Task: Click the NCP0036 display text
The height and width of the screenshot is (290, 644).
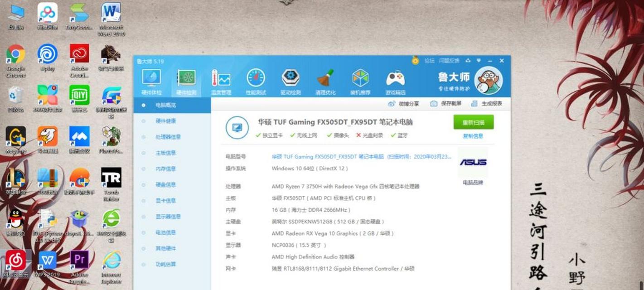Action: click(299, 245)
